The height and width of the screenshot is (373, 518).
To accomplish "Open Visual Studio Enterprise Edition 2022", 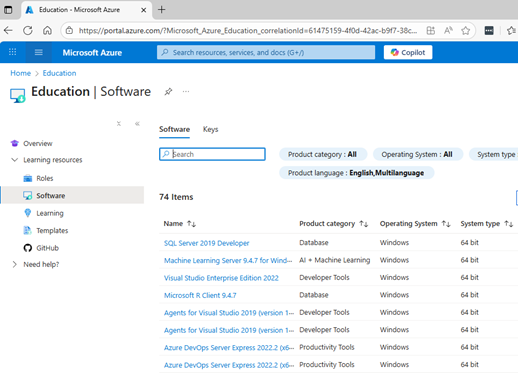I will (x=221, y=278).
